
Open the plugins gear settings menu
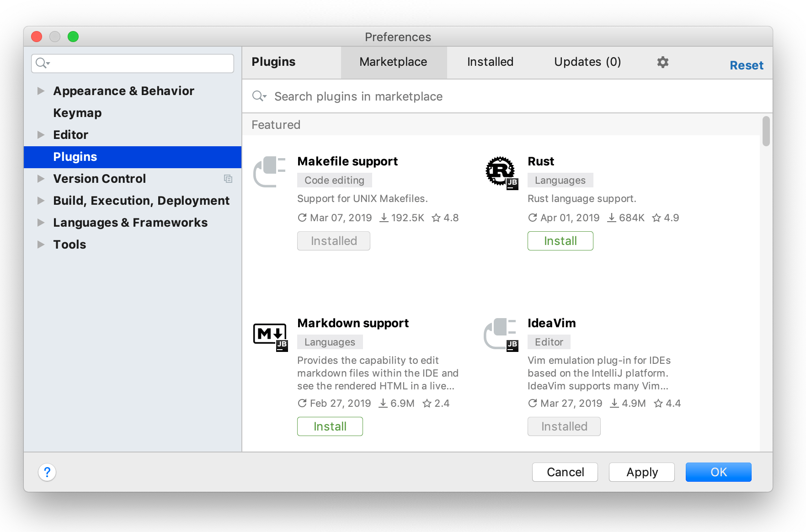[662, 62]
